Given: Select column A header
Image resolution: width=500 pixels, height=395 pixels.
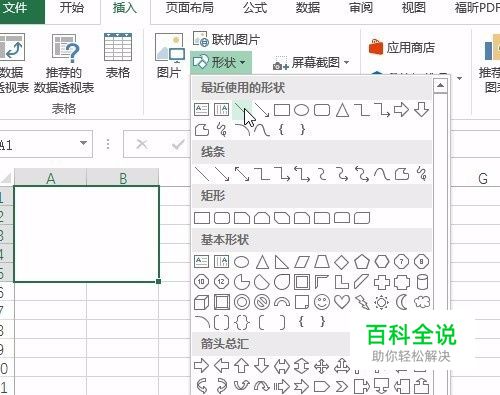Looking at the screenshot, I should [51, 178].
